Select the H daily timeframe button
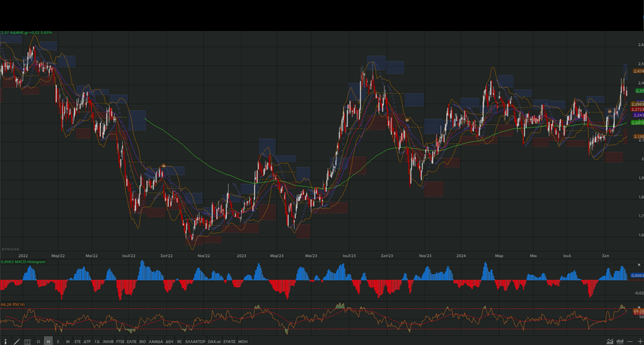644x345 pixels. 48,341
